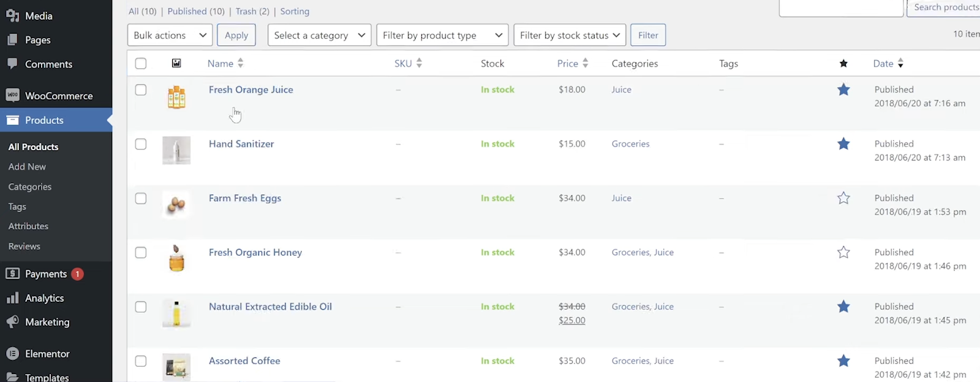The height and width of the screenshot is (382, 980).
Task: Open Filter by stock status dropdown
Action: click(570, 35)
